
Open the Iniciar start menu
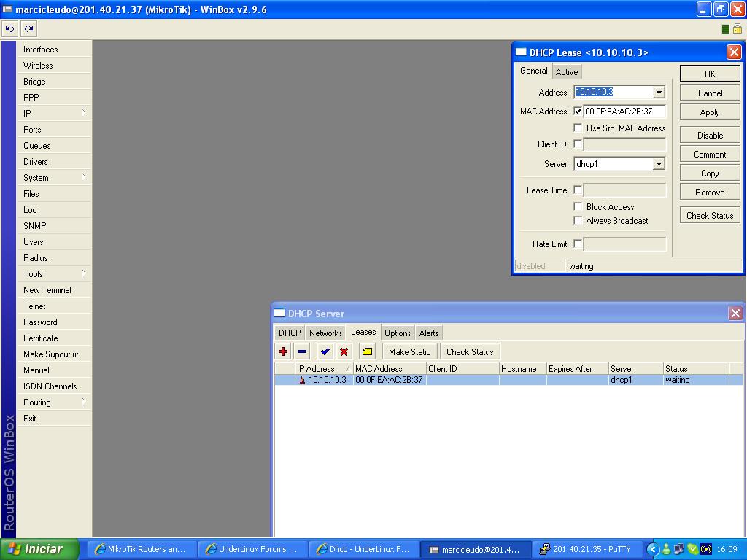click(39, 549)
